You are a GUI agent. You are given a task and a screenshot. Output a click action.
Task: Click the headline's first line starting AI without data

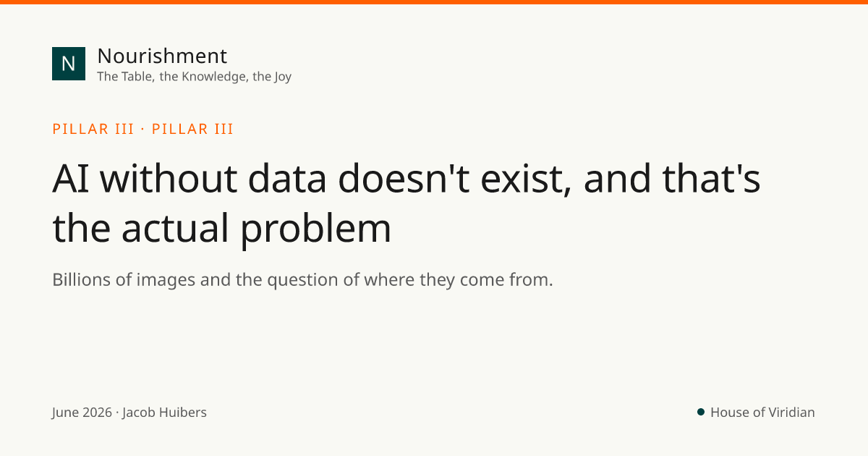[407, 180]
